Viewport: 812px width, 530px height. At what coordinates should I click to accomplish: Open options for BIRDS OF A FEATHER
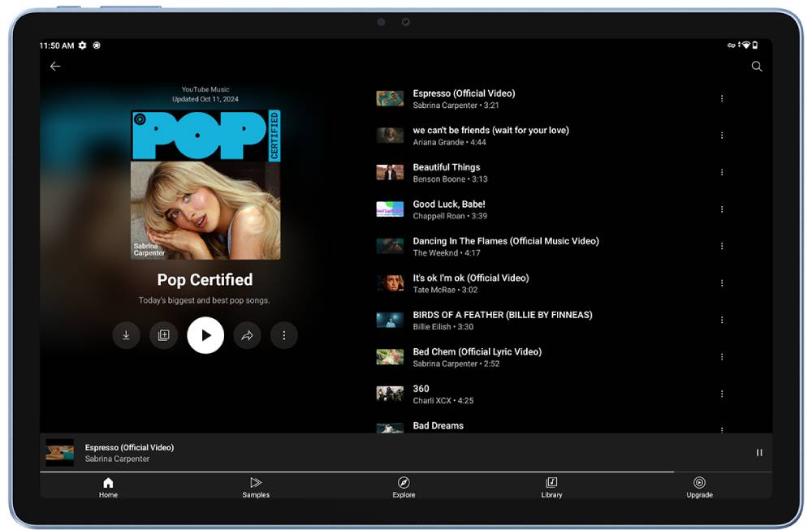click(x=722, y=320)
